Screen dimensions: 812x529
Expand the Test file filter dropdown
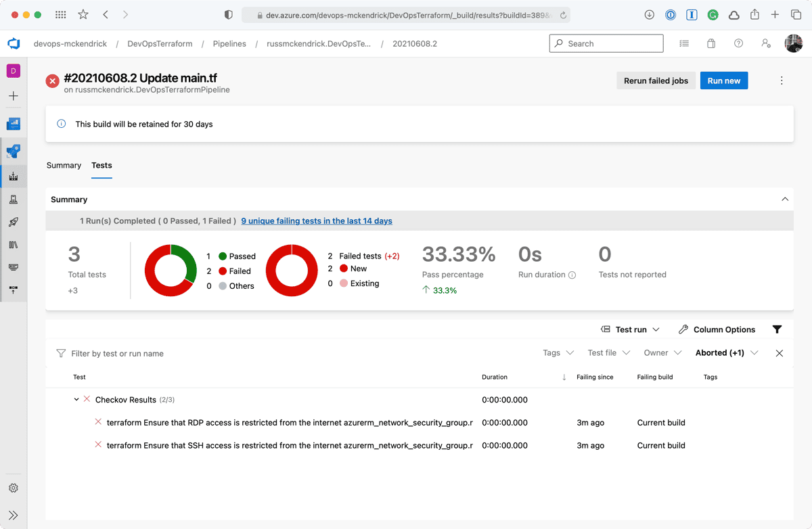coord(608,353)
